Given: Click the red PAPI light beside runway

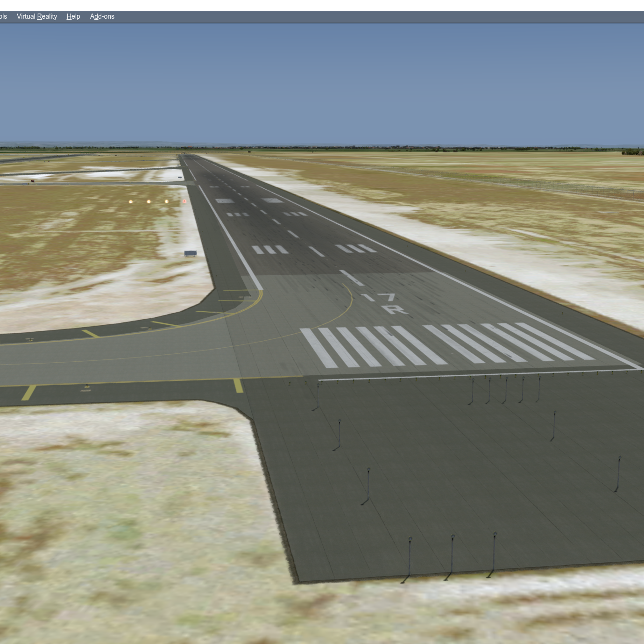Looking at the screenshot, I should (x=184, y=201).
